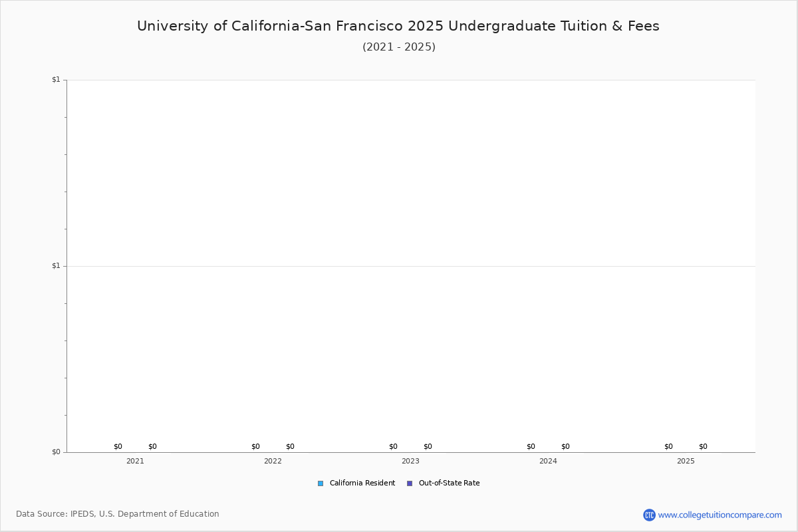Click the CTC logo icon
This screenshot has width=798, height=532.
click(649, 515)
